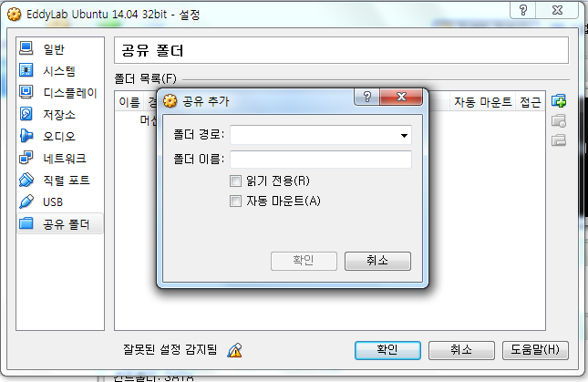
Task: Click the 폴더 이름 folder name field
Action: click(321, 160)
